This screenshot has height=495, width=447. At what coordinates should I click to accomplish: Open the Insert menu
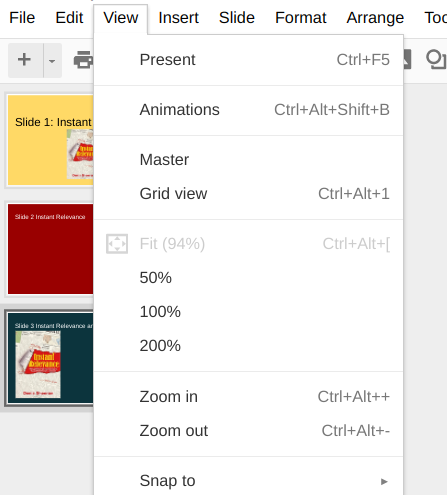(178, 18)
